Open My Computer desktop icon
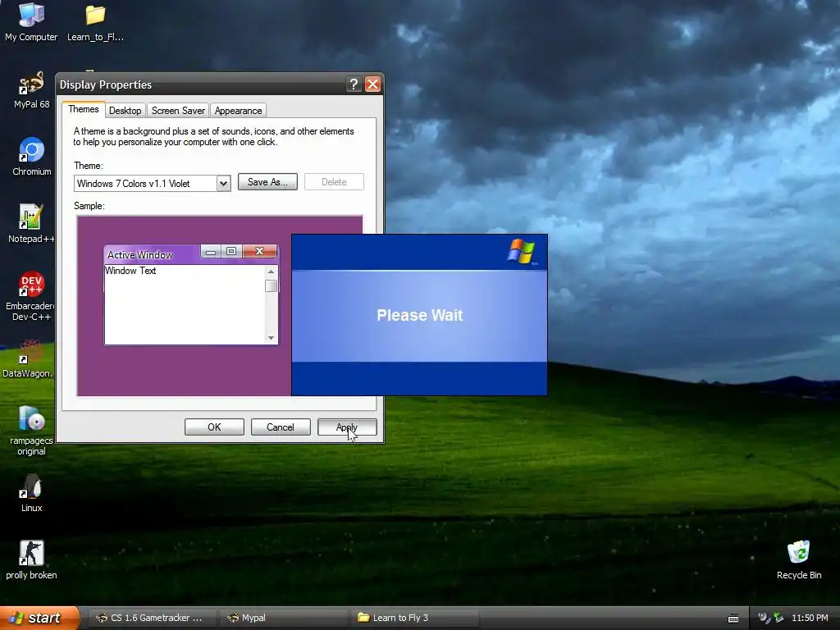Image resolution: width=840 pixels, height=630 pixels. pos(31,22)
